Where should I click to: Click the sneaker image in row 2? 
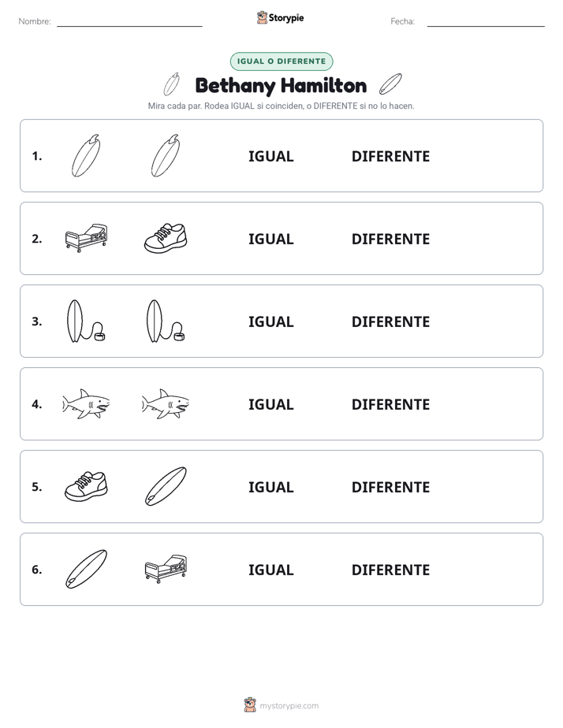tap(166, 238)
